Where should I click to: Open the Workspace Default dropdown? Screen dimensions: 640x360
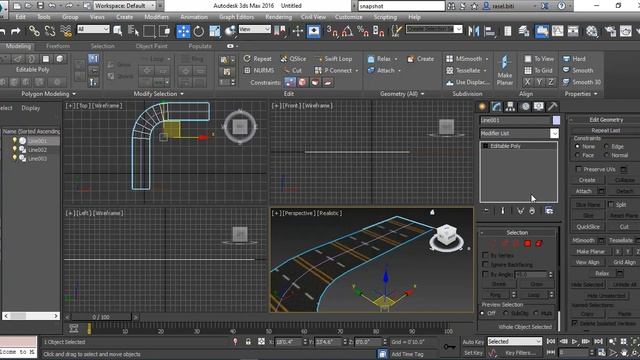coord(125,6)
